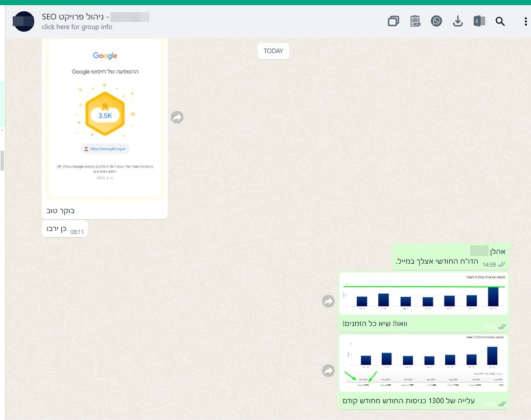Click the 08:11 timestamp
The image size is (531, 420).
pos(77,232)
